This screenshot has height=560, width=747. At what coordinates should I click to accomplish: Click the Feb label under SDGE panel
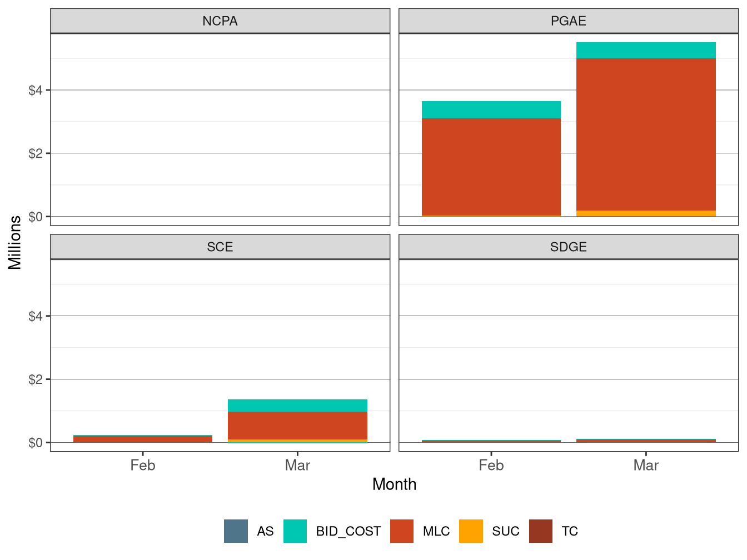pos(491,465)
